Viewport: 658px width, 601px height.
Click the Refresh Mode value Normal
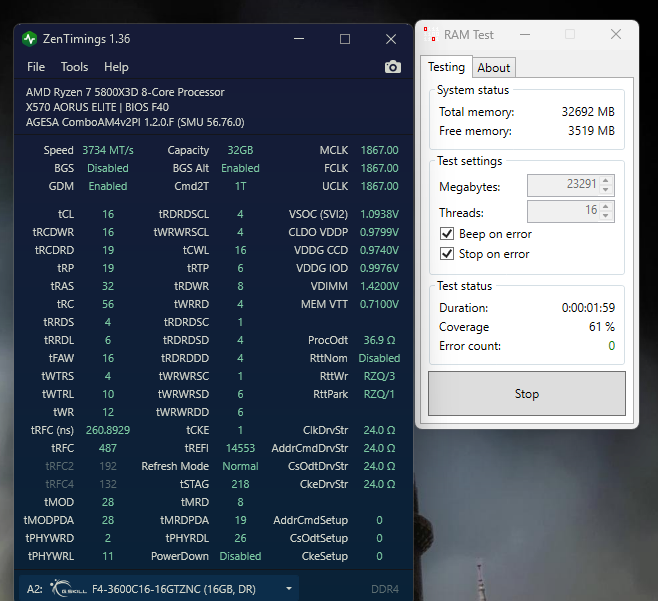[x=240, y=466]
